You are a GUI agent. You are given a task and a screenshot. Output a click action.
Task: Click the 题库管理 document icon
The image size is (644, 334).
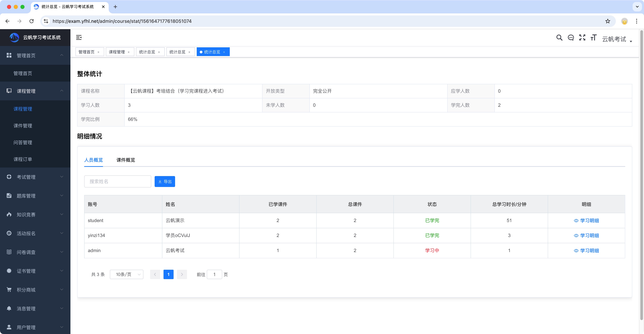click(x=9, y=195)
